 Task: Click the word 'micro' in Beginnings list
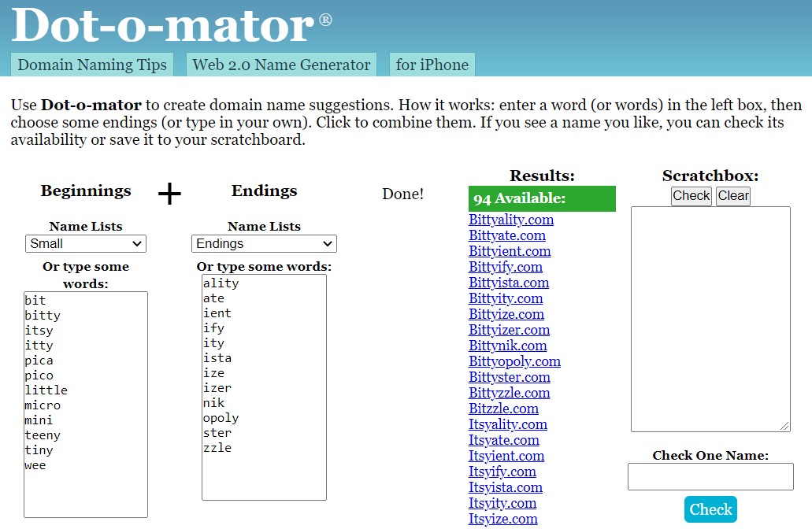point(43,406)
